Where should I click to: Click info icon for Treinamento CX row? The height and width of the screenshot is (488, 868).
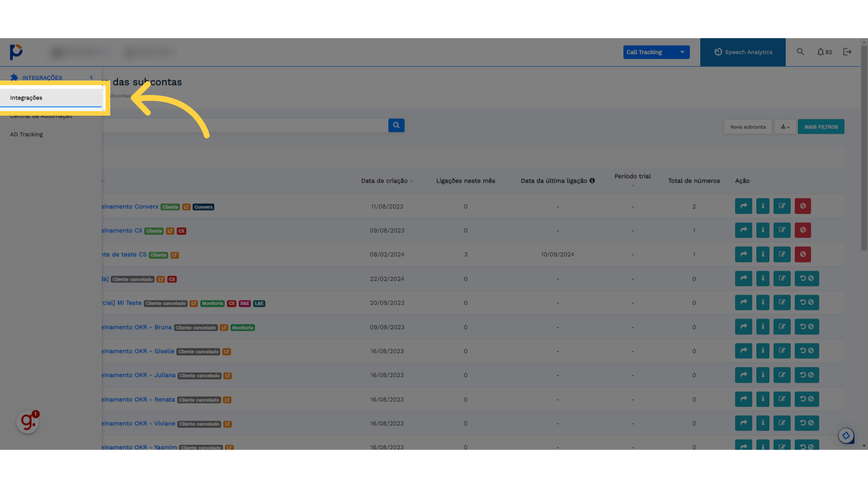763,230
